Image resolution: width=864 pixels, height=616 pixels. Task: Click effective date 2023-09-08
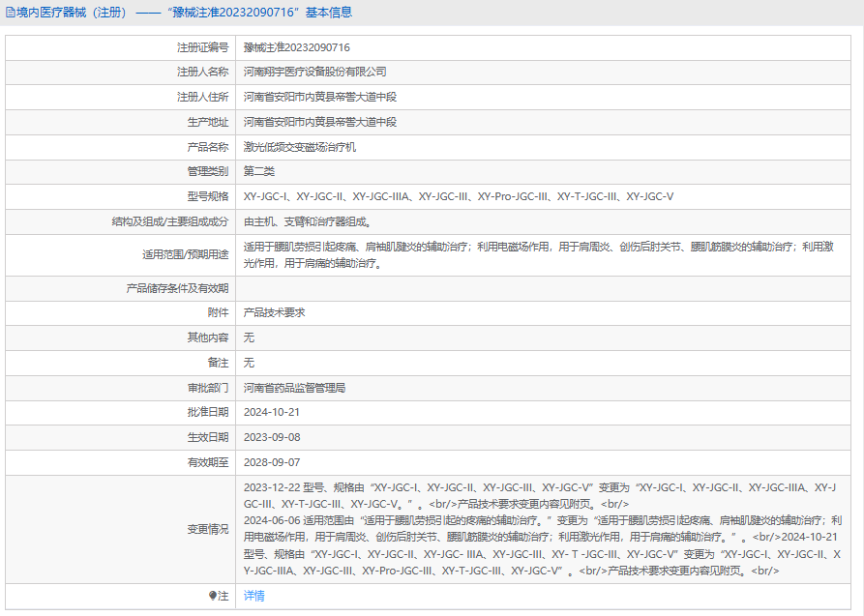[272, 437]
